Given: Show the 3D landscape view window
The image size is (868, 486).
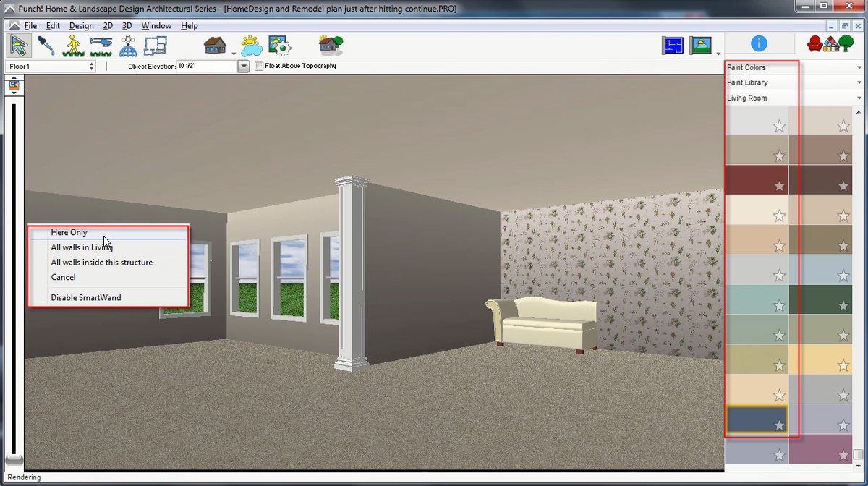Looking at the screenshot, I should [700, 46].
